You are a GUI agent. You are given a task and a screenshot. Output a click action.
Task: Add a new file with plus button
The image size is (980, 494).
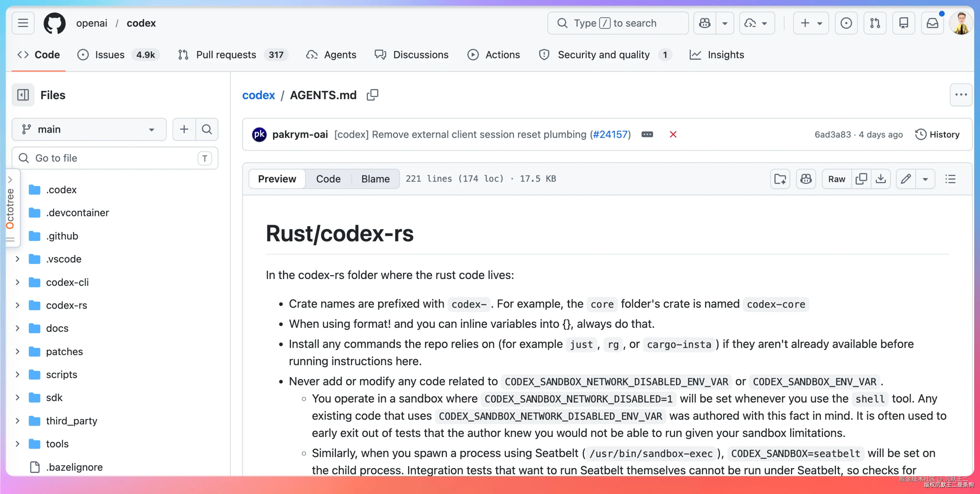(x=184, y=129)
